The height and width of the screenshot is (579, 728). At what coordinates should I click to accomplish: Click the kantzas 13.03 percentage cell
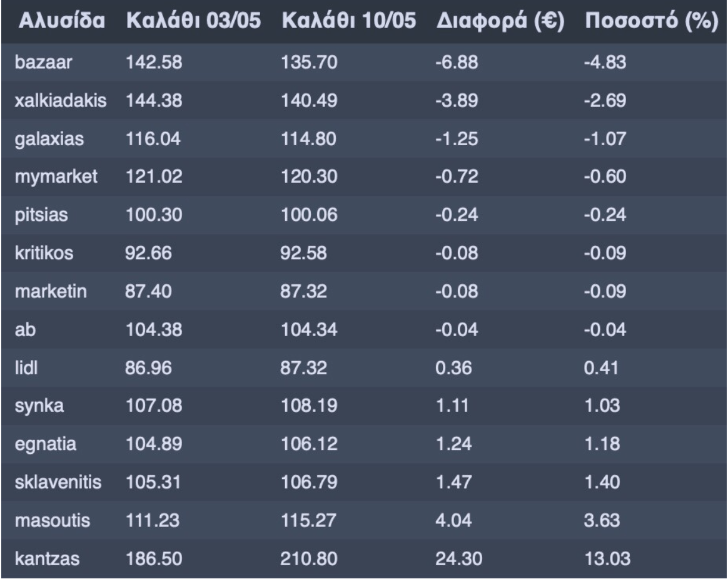tap(607, 558)
